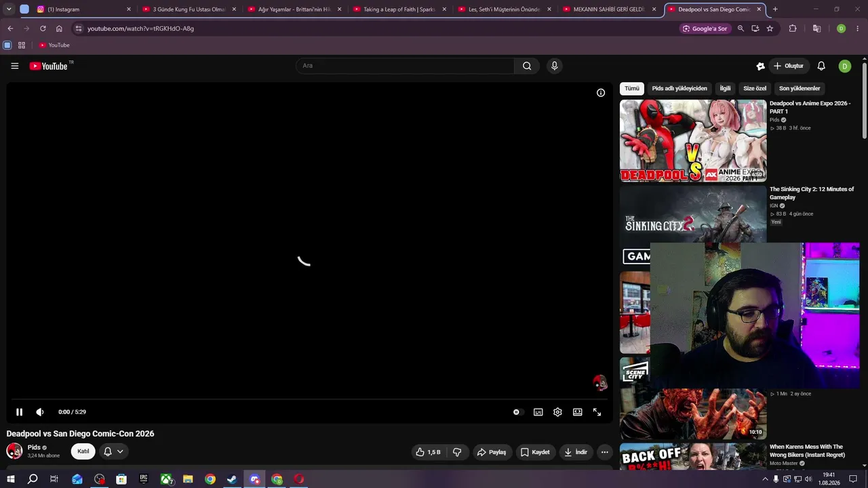Go back to the previous page
The height and width of the screenshot is (488, 868).
pyautogui.click(x=10, y=28)
